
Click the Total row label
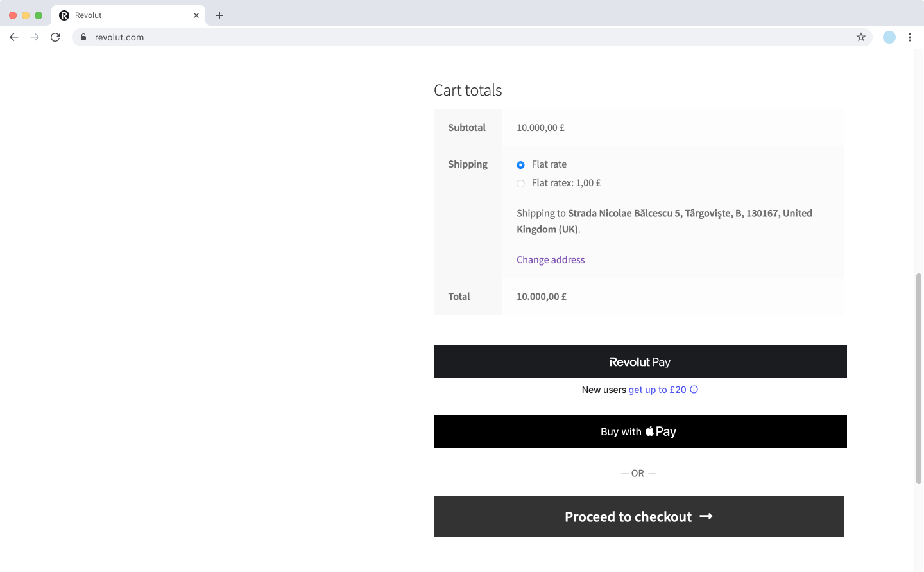click(x=459, y=297)
